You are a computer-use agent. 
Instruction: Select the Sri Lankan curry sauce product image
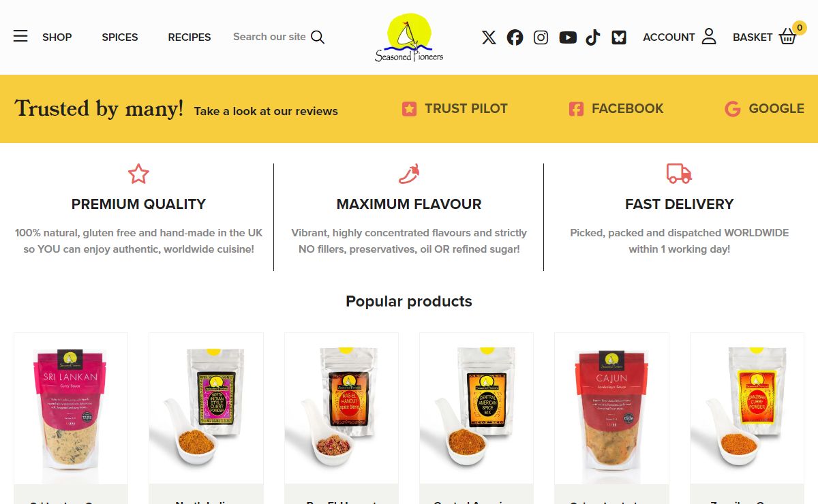pos(71,408)
